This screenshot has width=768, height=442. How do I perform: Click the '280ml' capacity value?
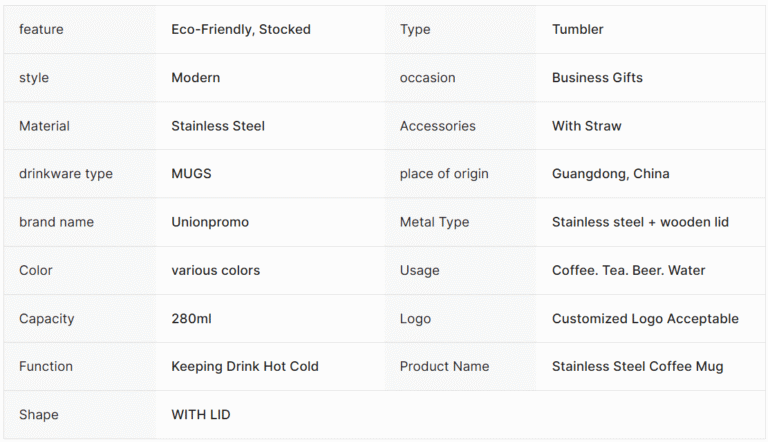click(x=192, y=319)
